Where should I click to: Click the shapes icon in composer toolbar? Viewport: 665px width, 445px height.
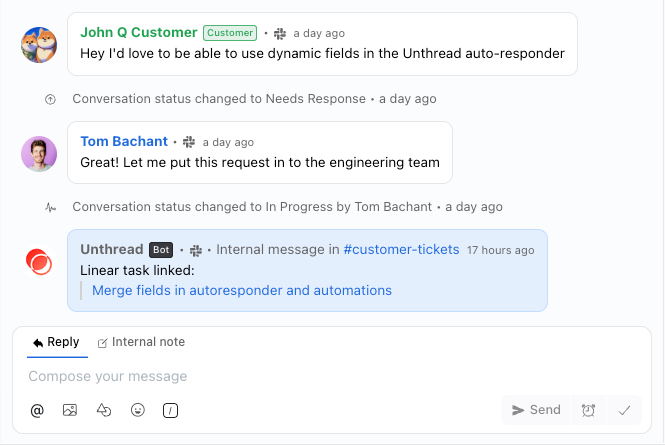click(104, 410)
